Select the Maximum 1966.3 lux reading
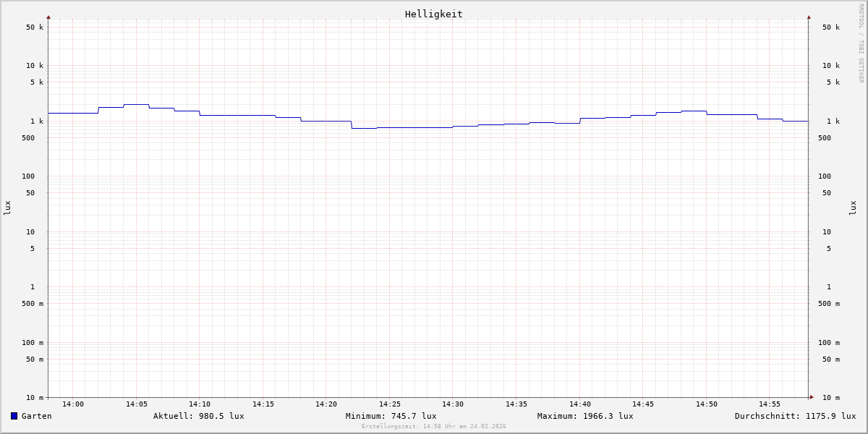The width and height of the screenshot is (868, 434). click(x=584, y=416)
